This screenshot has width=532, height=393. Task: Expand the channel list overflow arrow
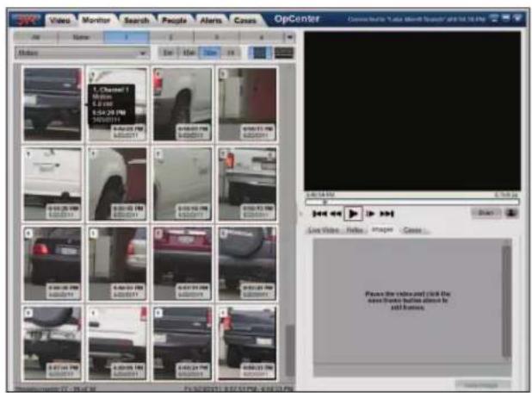pyautogui.click(x=290, y=37)
